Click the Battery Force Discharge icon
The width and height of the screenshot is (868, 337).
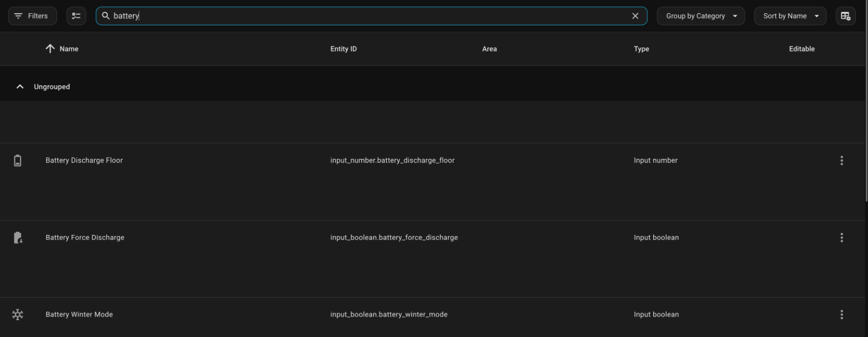tap(18, 238)
